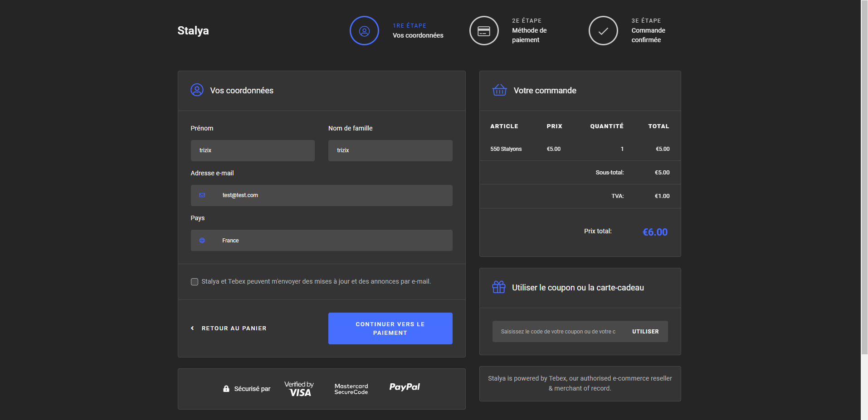Click the ARTICLE column header

(504, 126)
